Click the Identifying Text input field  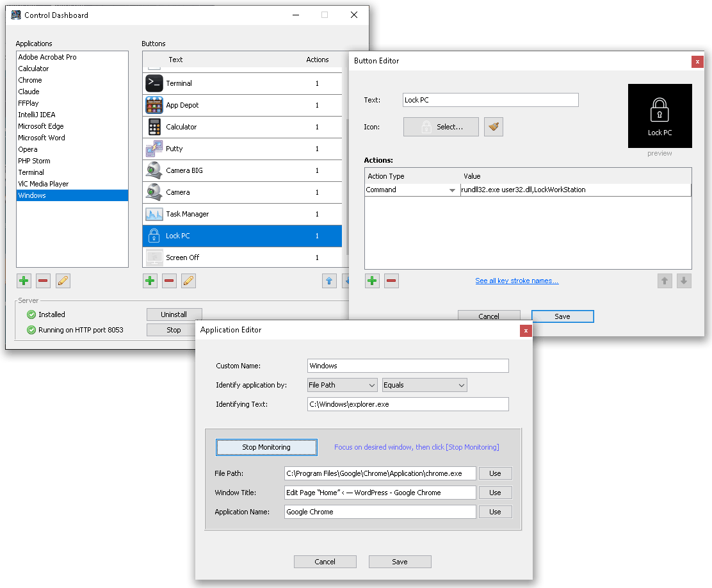[408, 404]
